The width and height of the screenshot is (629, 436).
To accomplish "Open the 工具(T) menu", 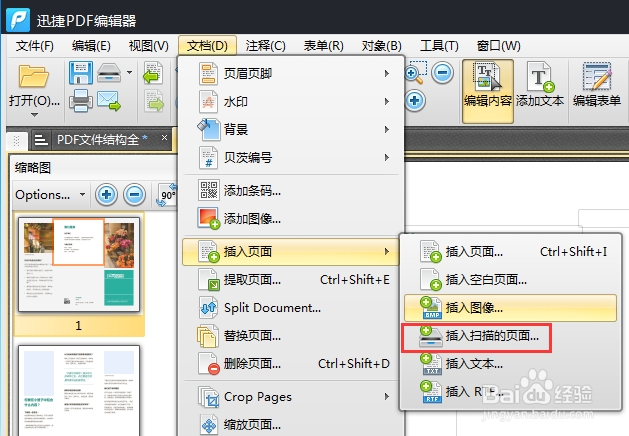I will pyautogui.click(x=439, y=46).
